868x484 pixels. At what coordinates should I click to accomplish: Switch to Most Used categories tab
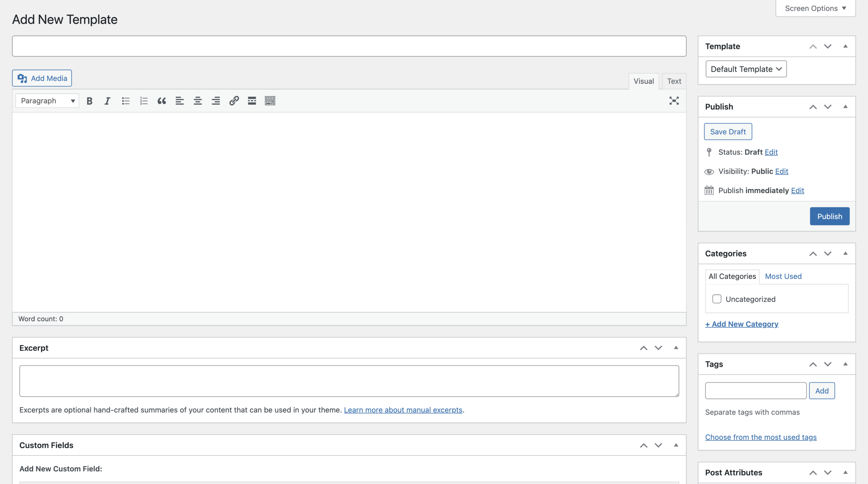point(783,276)
